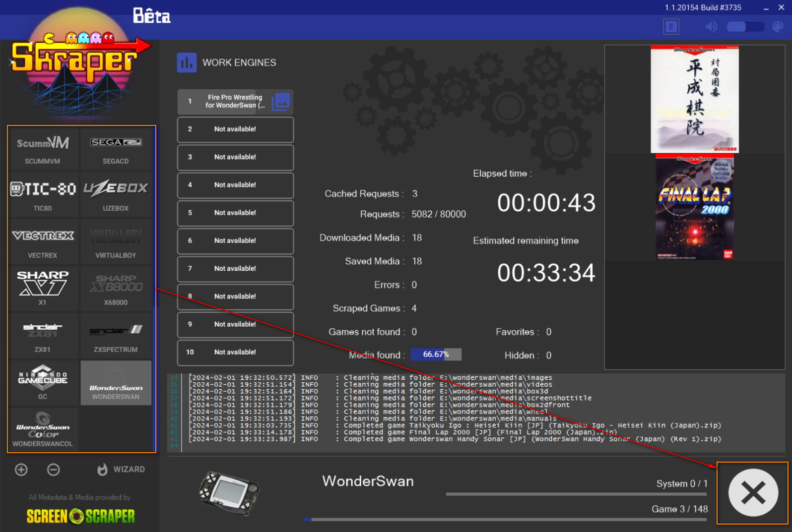
Task: Click the Game 3 / 148 progress bar
Action: [505, 520]
